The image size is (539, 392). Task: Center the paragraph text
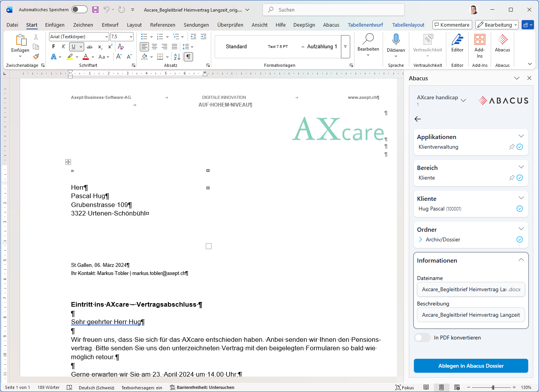coord(154,47)
